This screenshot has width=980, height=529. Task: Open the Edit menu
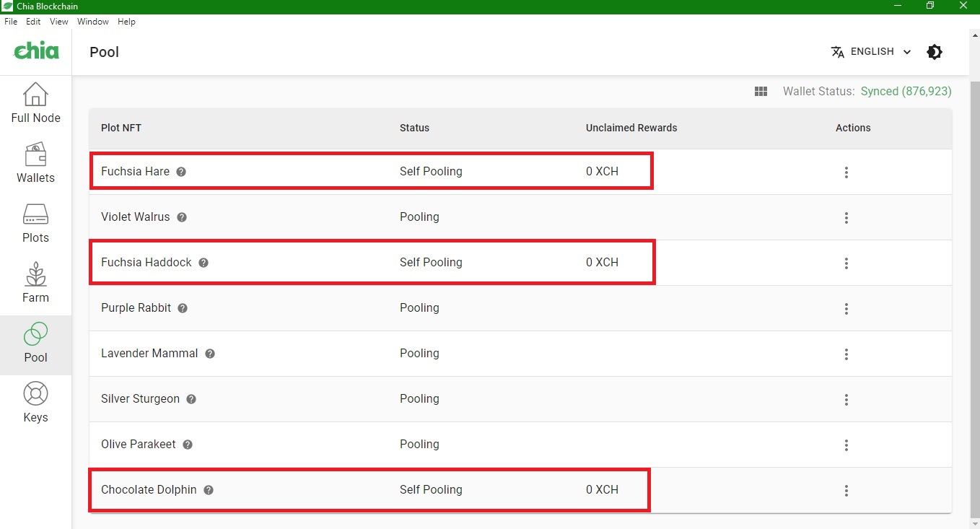tap(33, 22)
